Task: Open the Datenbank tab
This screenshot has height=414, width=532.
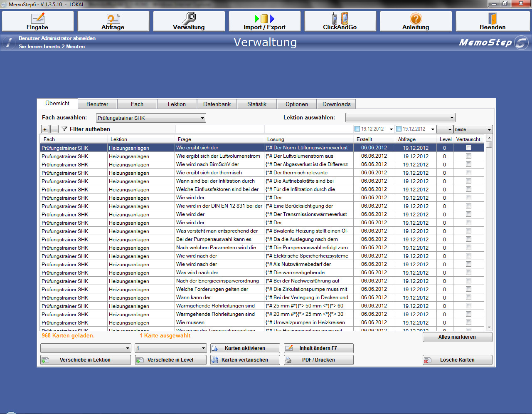Action: pos(217,104)
